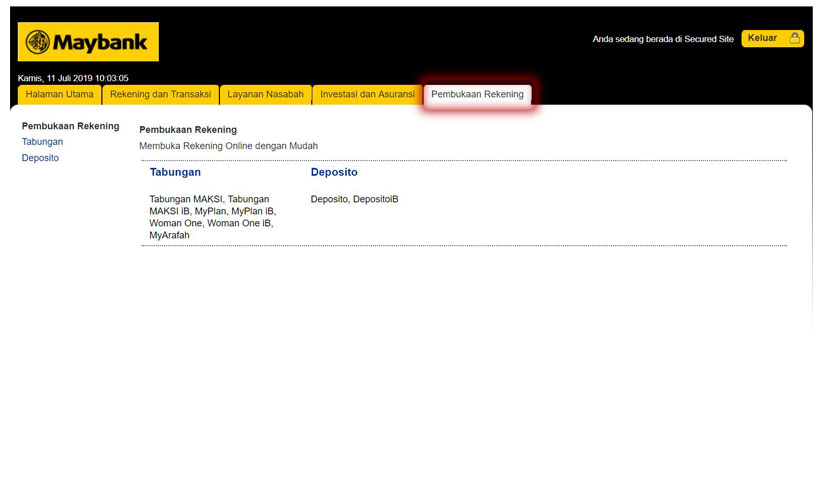
Task: Click the main 'Pembukaan Rekening' content heading
Action: [x=188, y=129]
